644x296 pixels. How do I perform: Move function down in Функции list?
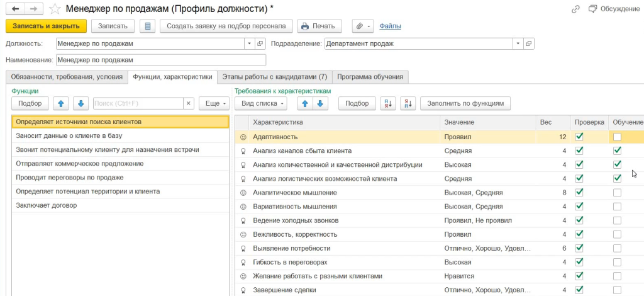[x=80, y=103]
